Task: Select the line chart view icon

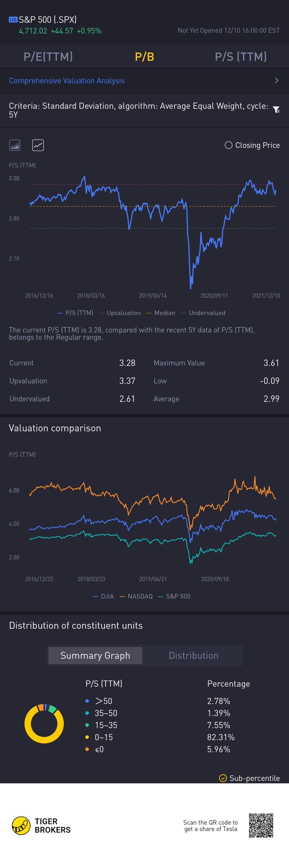Action: 38,145
